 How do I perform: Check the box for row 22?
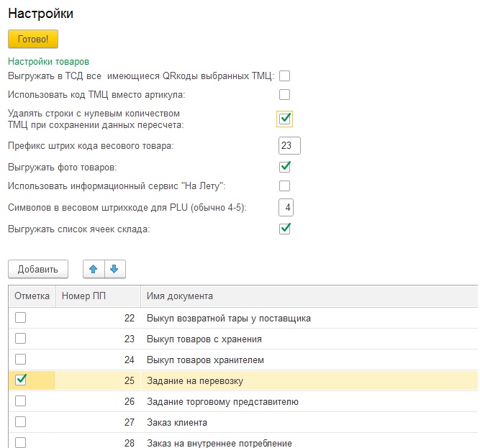21,318
